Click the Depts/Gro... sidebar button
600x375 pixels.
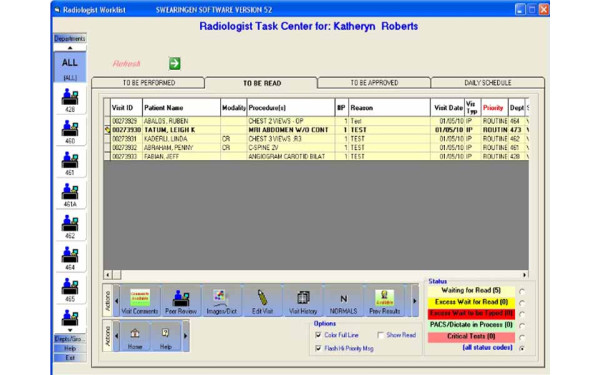70,339
